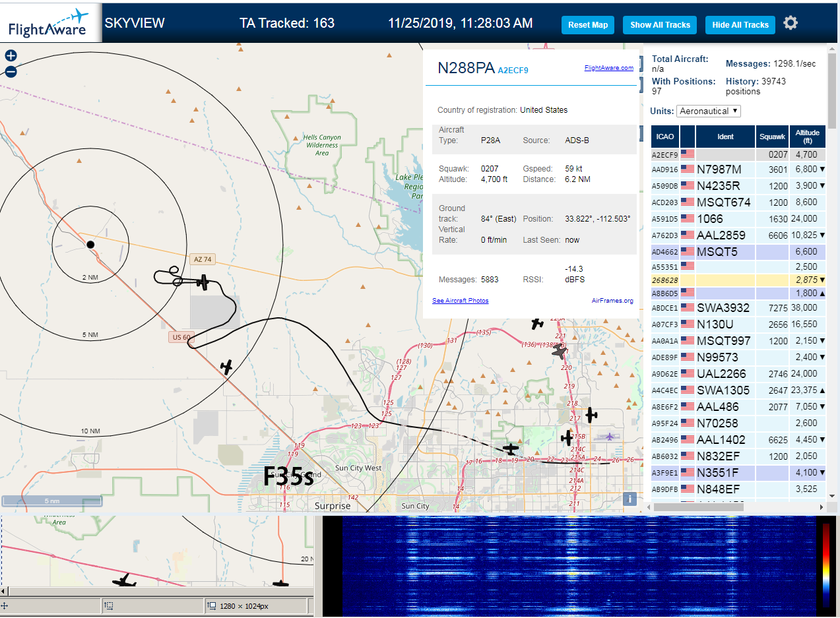840x618 pixels.
Task: Click ICAO code A8B6D5 in table
Action: 665,293
